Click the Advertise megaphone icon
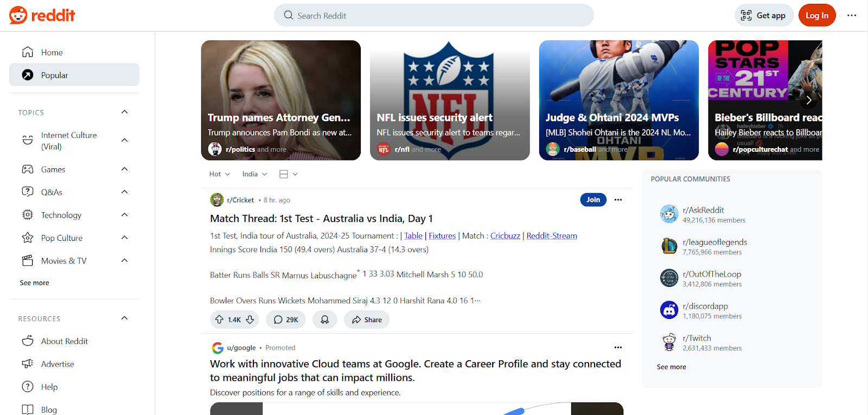Viewport: 868px width, 415px height. click(28, 363)
